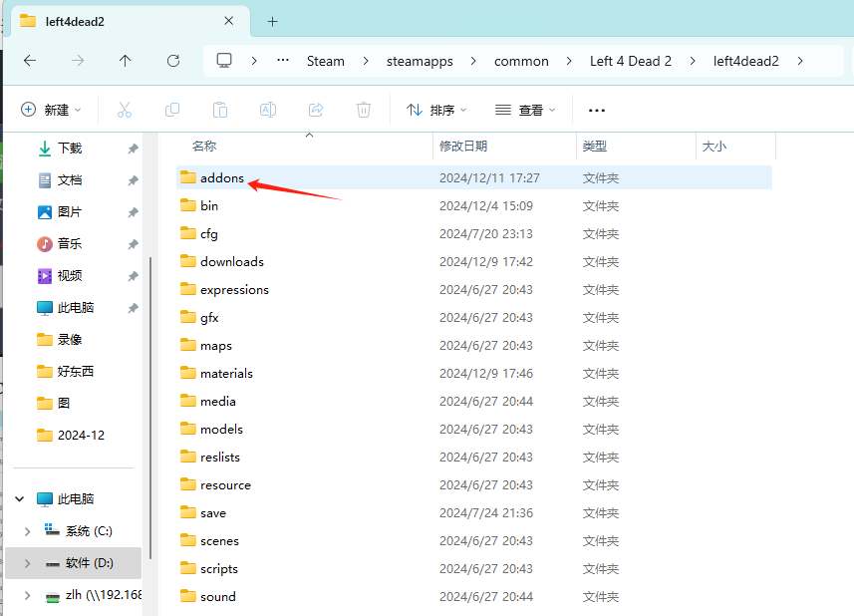Expand chevron after left4dead2 in address bar
This screenshot has height=616, width=854.
799,61
